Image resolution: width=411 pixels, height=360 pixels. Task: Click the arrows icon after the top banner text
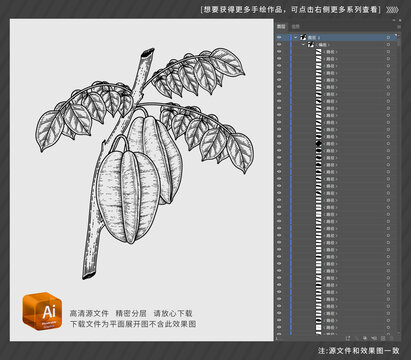[392, 10]
